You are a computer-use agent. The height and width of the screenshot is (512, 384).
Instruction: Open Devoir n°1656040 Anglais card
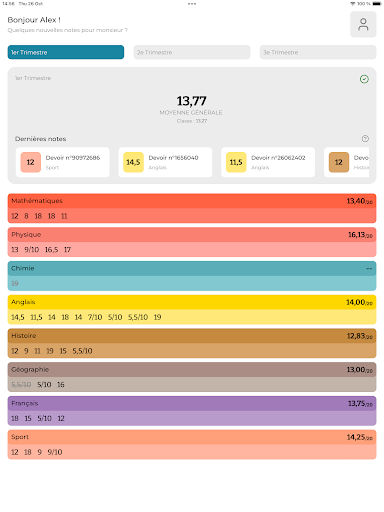pyautogui.click(x=165, y=162)
